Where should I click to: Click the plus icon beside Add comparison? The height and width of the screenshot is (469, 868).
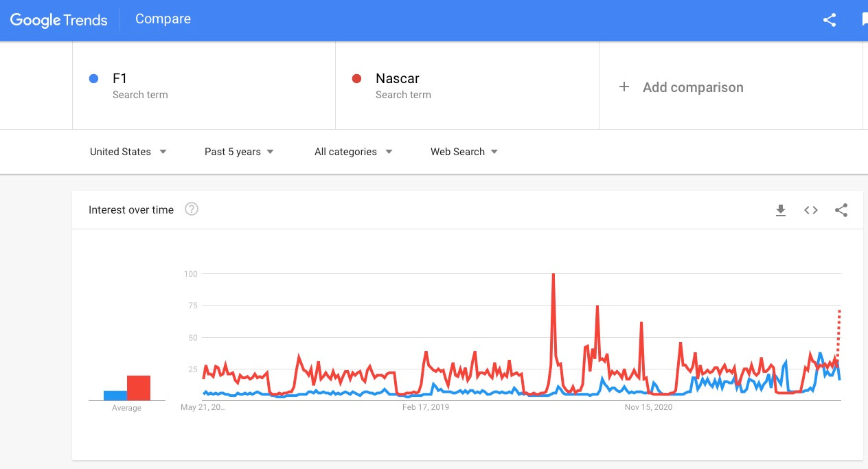coord(624,87)
